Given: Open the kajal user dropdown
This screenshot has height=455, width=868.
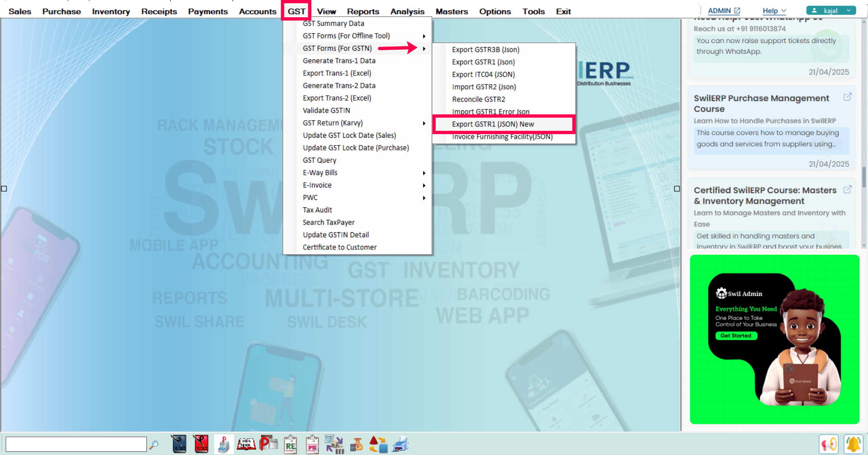Looking at the screenshot, I should click(831, 10).
